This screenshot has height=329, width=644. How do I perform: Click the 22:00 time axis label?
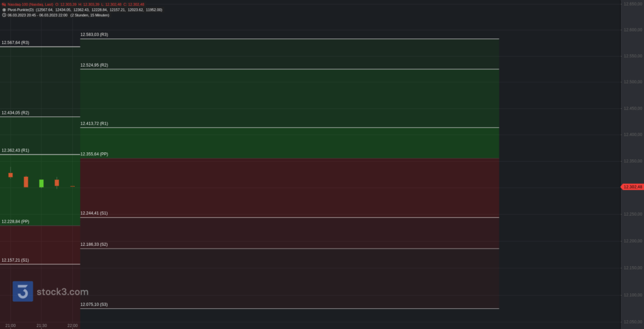[x=72, y=326]
